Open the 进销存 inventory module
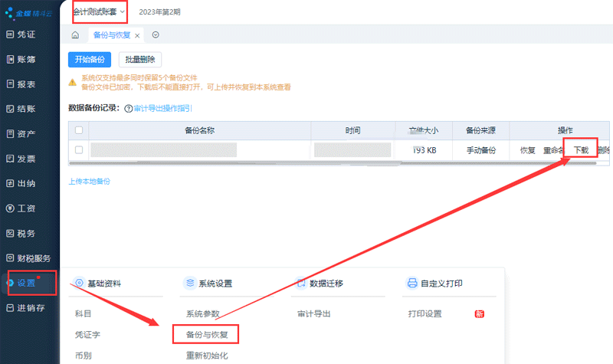This screenshot has width=613, height=364. pyautogui.click(x=25, y=308)
